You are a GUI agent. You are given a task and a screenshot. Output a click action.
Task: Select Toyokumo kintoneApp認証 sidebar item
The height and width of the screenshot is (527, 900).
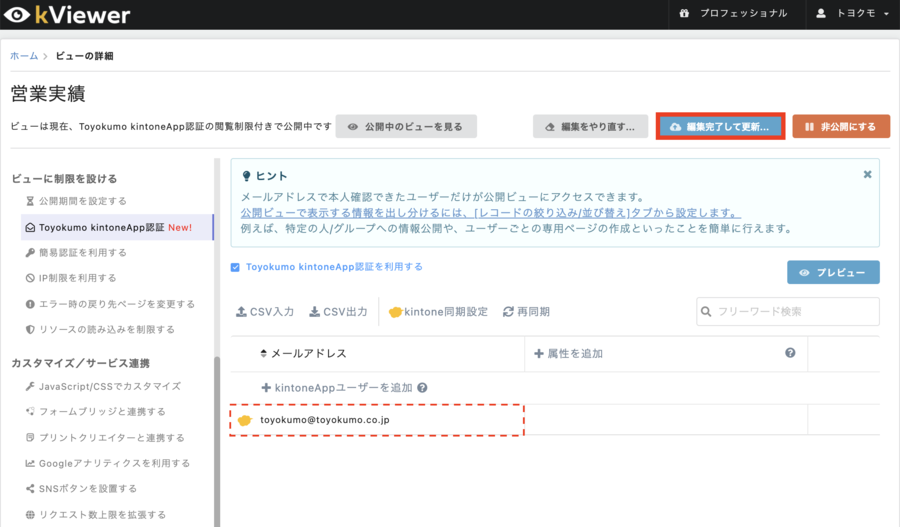click(x=117, y=227)
